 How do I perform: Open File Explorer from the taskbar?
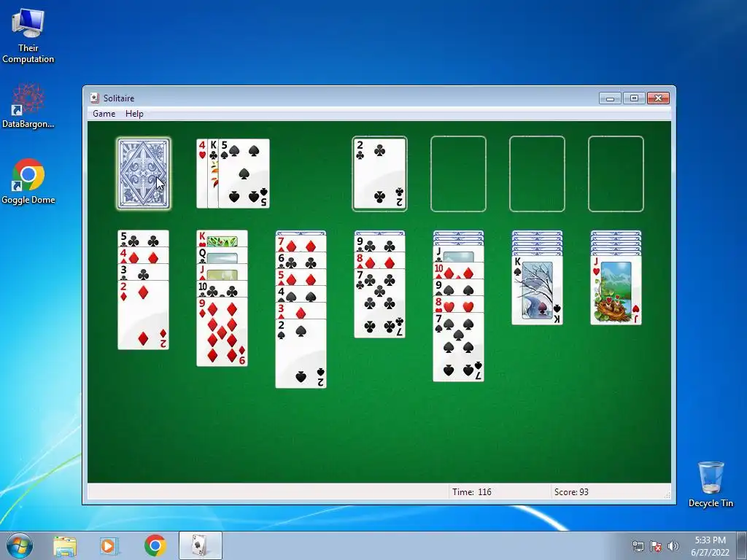click(x=65, y=545)
